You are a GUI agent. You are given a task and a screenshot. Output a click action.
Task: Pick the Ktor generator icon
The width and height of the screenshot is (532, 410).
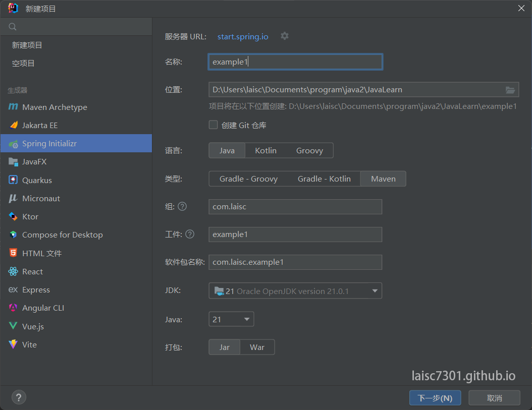[x=13, y=216]
